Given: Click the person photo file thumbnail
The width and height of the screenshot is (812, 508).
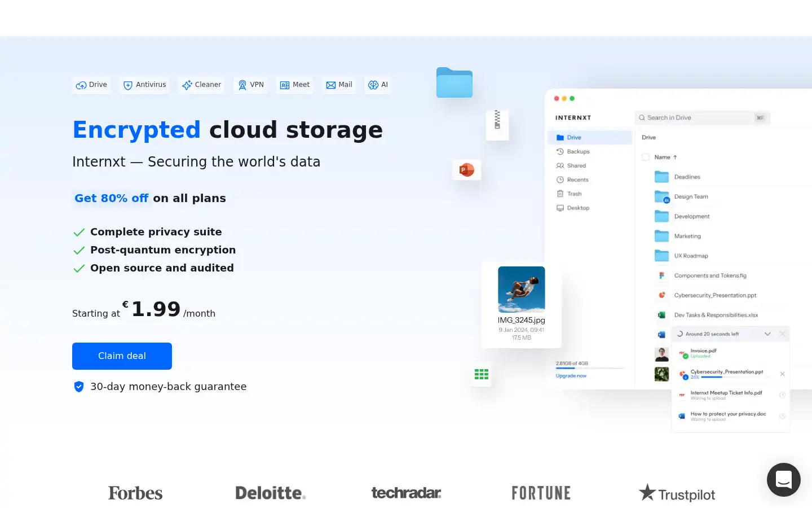Looking at the screenshot, I should point(661,354).
